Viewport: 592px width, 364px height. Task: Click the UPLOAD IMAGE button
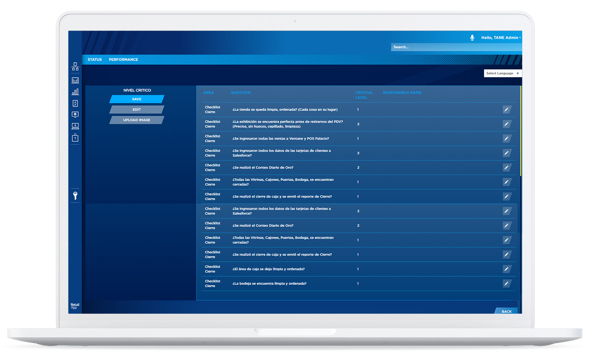[x=137, y=120]
